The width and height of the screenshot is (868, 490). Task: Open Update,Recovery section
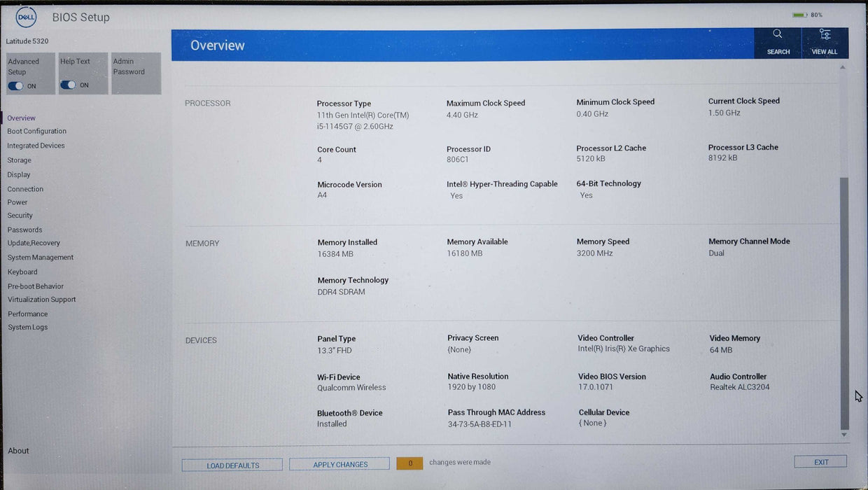34,243
